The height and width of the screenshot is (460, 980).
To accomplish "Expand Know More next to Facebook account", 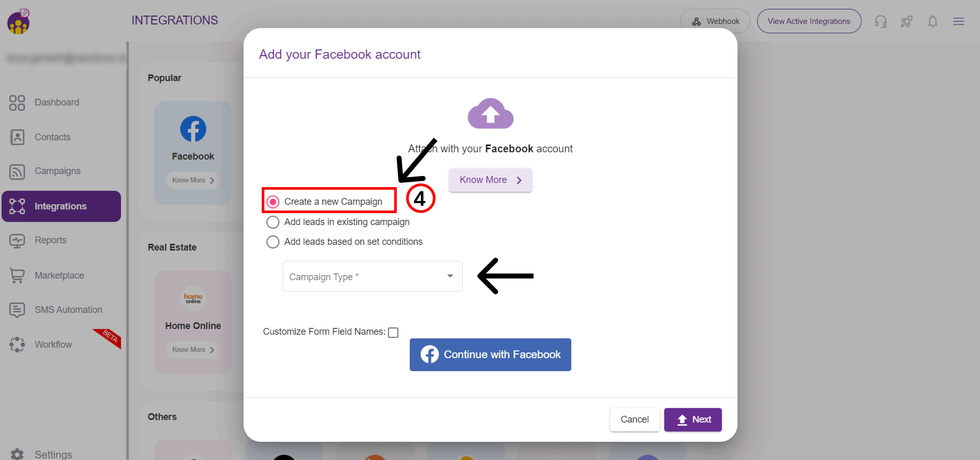I will (x=490, y=180).
